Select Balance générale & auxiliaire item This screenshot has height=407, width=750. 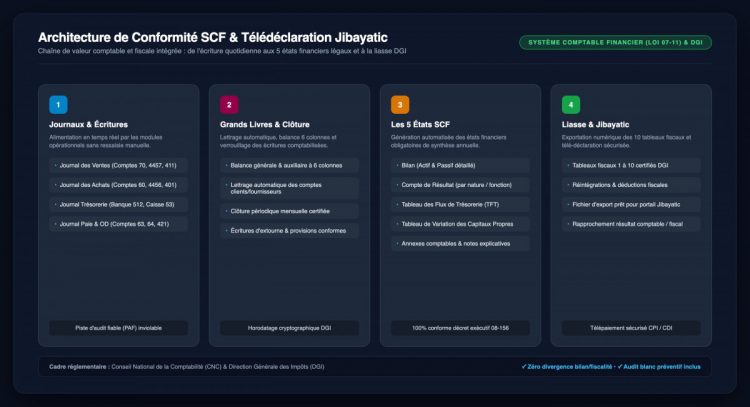pos(289,165)
